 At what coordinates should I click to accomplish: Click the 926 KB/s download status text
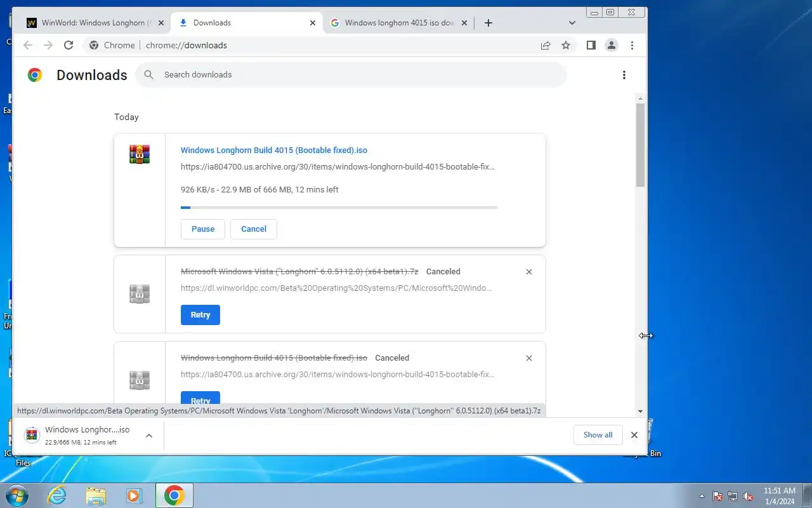click(259, 190)
